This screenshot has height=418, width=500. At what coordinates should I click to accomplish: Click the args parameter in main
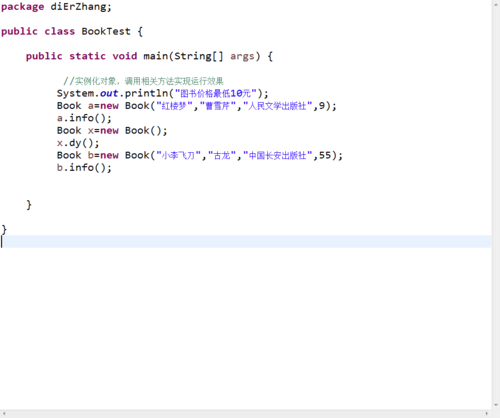243,56
